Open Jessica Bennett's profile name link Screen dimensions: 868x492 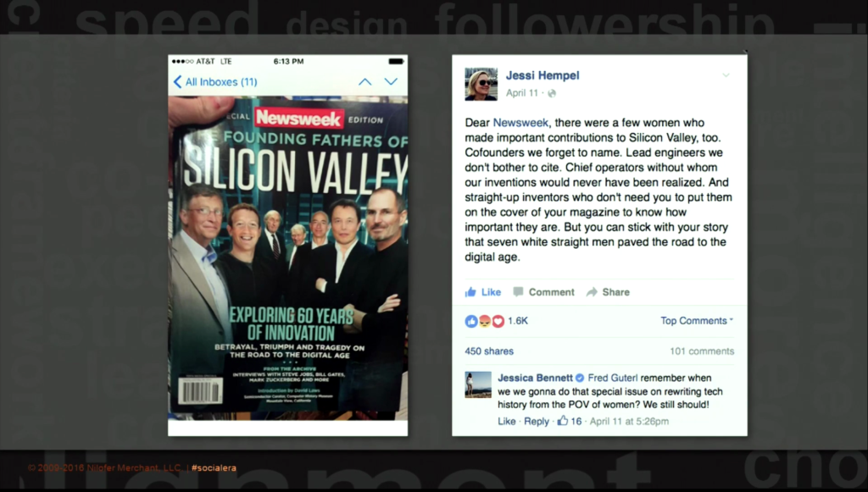(x=536, y=379)
